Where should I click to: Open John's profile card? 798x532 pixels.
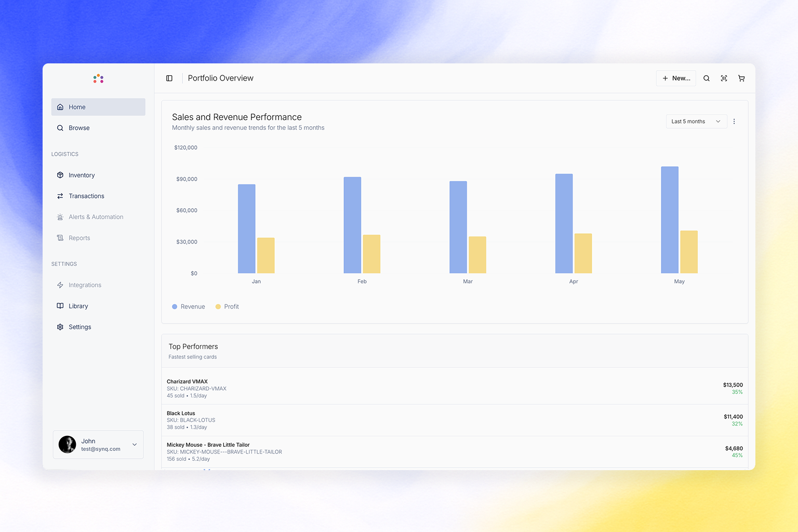[98, 444]
